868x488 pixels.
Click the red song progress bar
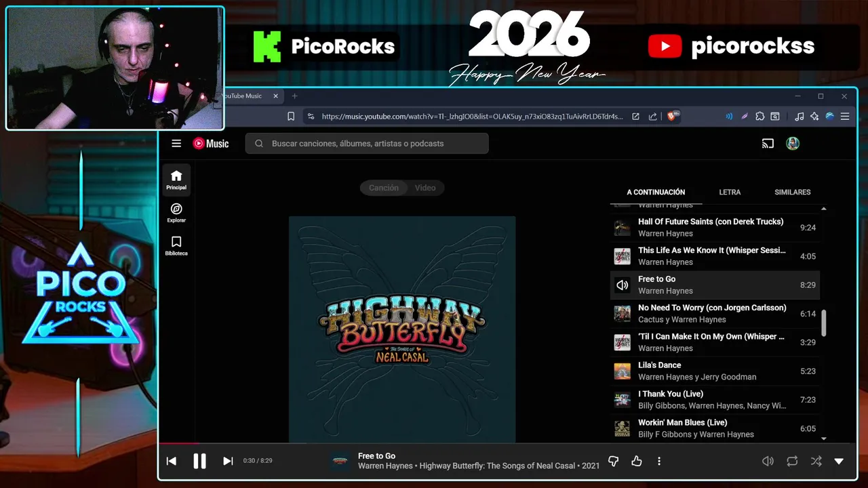click(x=180, y=443)
